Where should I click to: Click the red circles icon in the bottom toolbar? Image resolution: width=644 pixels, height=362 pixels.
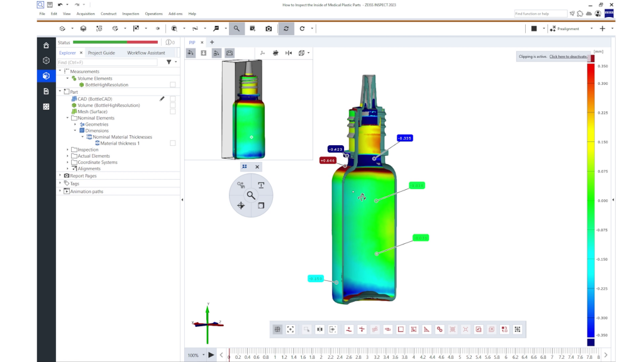[x=440, y=329]
